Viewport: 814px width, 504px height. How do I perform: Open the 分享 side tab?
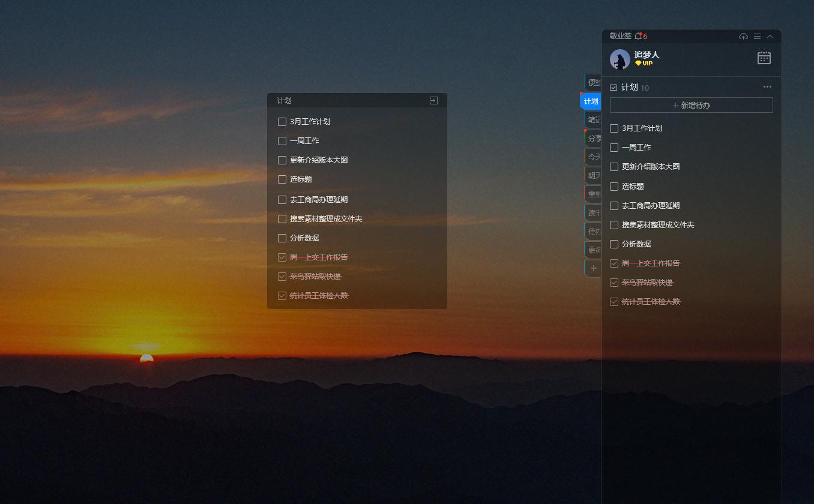(x=593, y=138)
